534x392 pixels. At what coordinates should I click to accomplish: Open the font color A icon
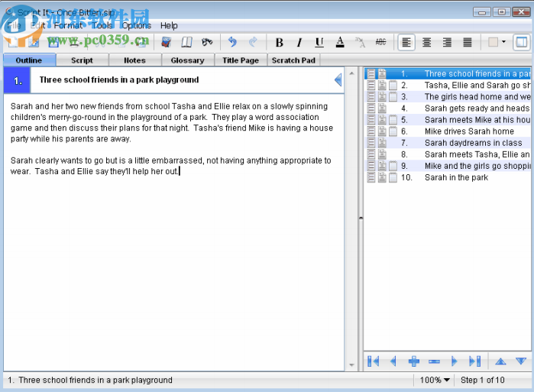click(340, 42)
